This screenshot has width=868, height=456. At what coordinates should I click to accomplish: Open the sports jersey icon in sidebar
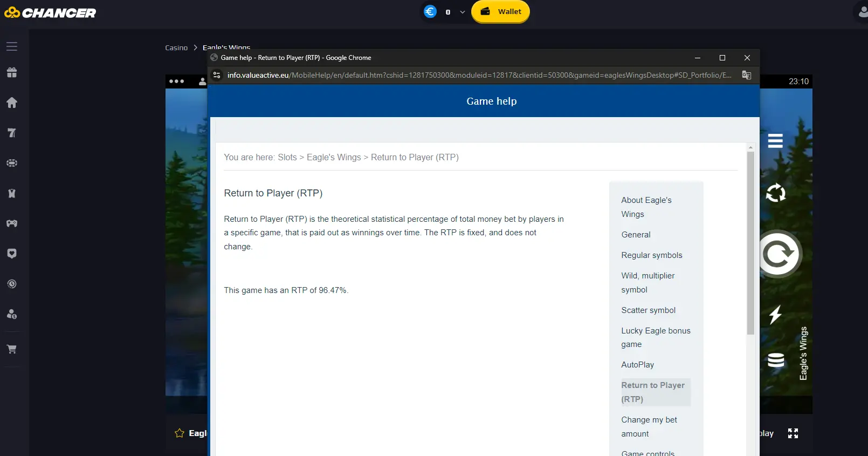[12, 193]
